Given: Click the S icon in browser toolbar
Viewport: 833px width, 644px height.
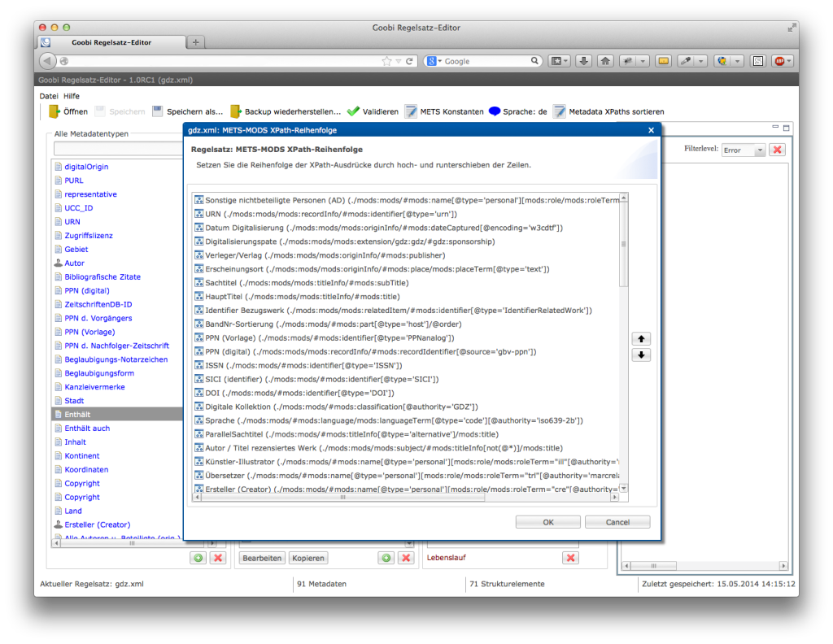Looking at the screenshot, I should pos(758,61).
